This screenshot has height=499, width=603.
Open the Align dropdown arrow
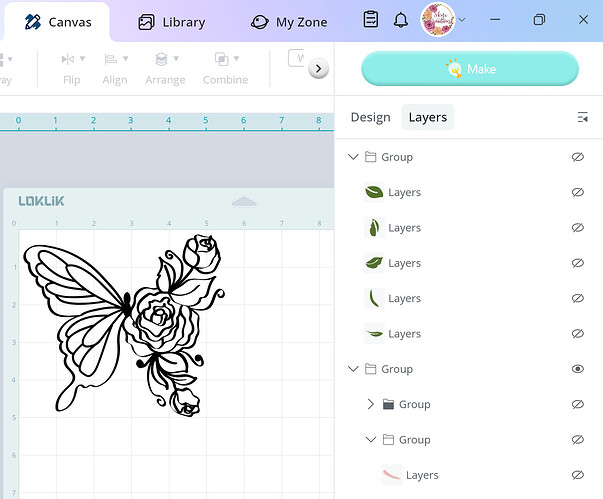pyautogui.click(x=125, y=59)
